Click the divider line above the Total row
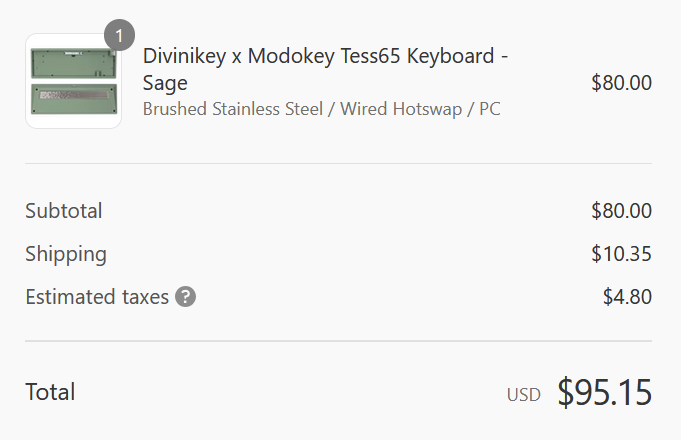Viewport: 681px width, 440px height. tap(338, 341)
